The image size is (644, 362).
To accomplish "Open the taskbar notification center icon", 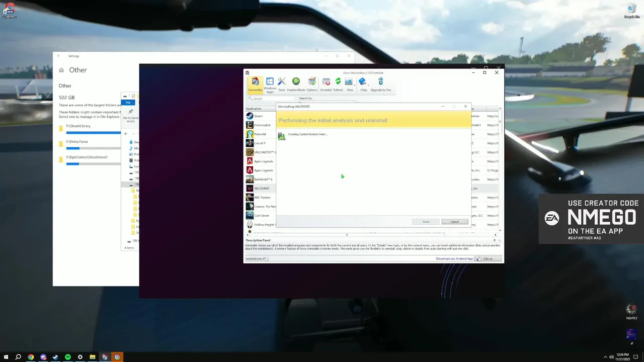I will click(636, 357).
